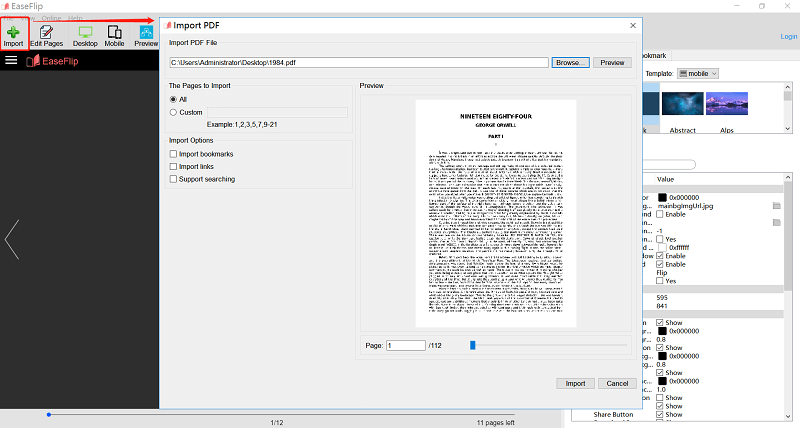
Task: Click the Browse button
Action: 567,63
